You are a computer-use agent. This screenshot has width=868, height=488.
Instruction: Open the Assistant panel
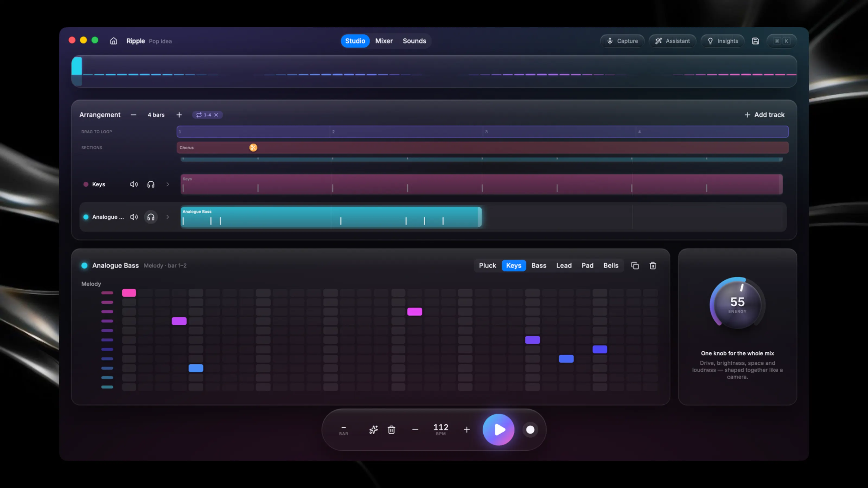[x=673, y=41]
